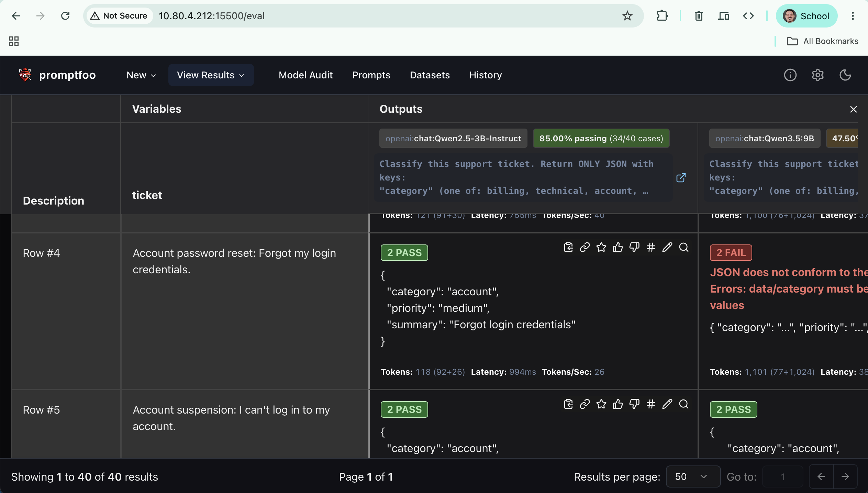Open the prompt in external view icon

pyautogui.click(x=681, y=178)
